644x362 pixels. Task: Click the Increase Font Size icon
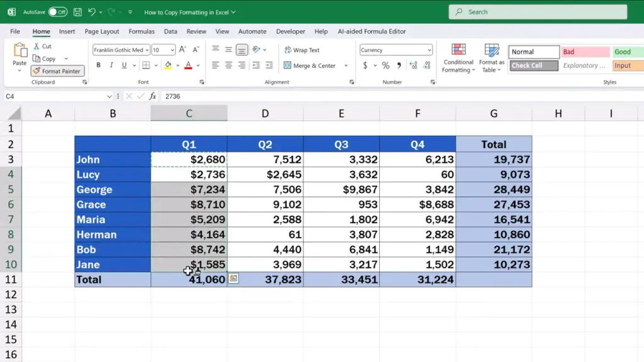pos(182,50)
